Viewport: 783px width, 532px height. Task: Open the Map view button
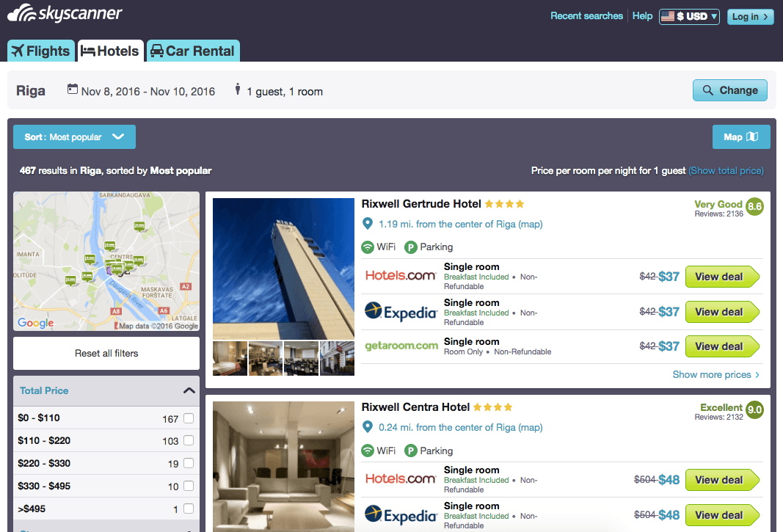coord(741,137)
